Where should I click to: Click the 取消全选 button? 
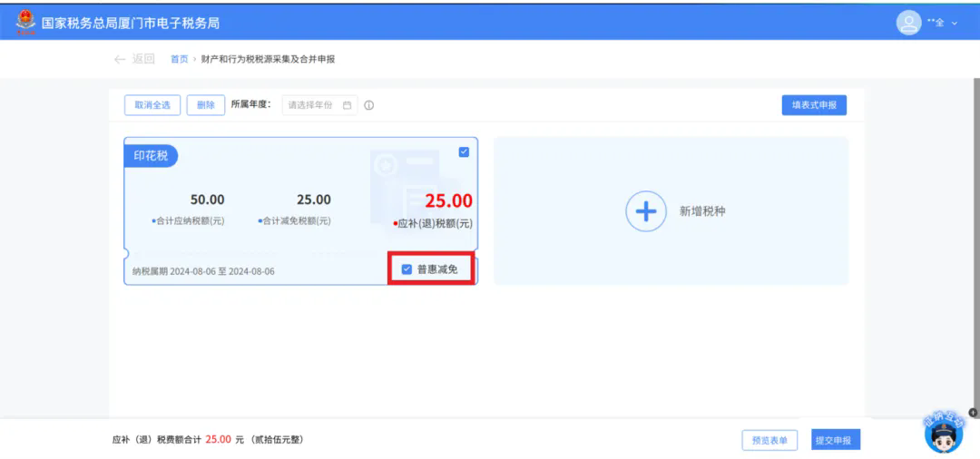click(x=152, y=105)
